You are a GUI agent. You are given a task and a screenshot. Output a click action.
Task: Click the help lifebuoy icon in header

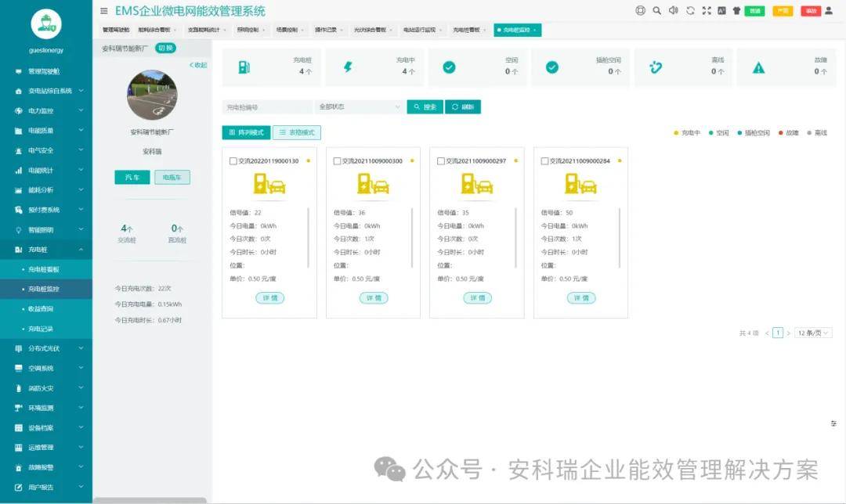(641, 10)
